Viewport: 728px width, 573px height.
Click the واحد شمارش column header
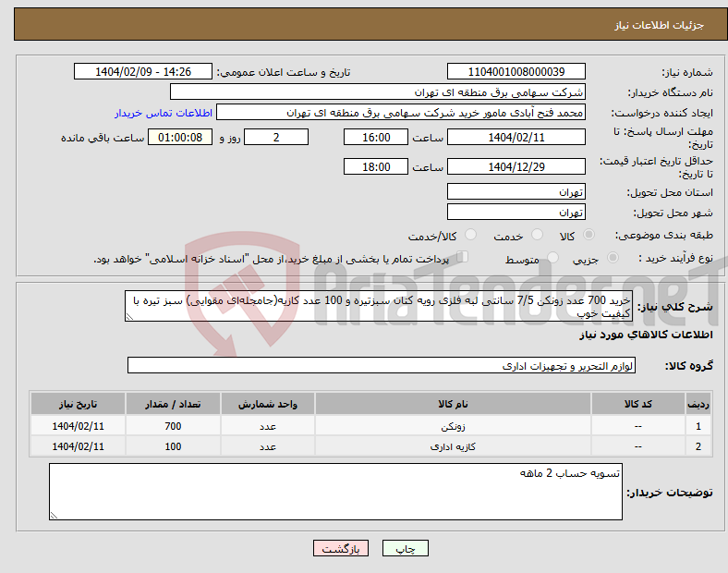[267, 404]
